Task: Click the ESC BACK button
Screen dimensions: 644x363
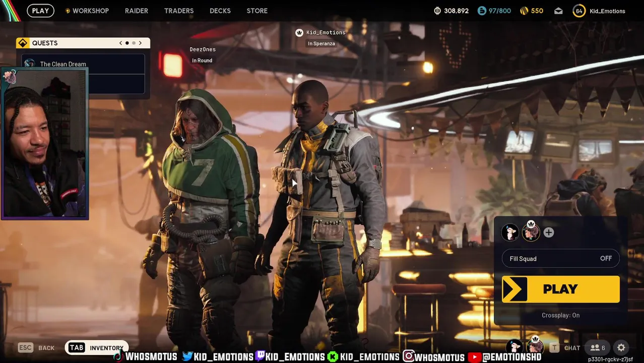Action: coord(36,347)
